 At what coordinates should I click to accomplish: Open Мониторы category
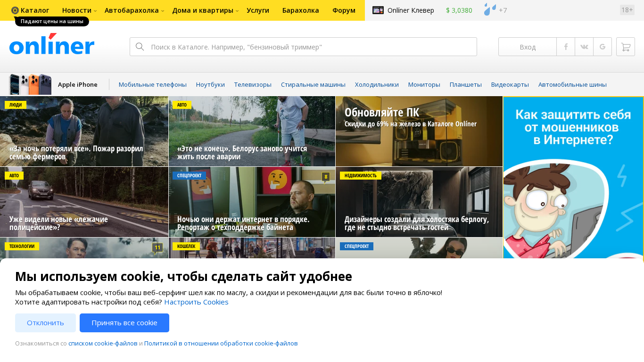pos(424,85)
